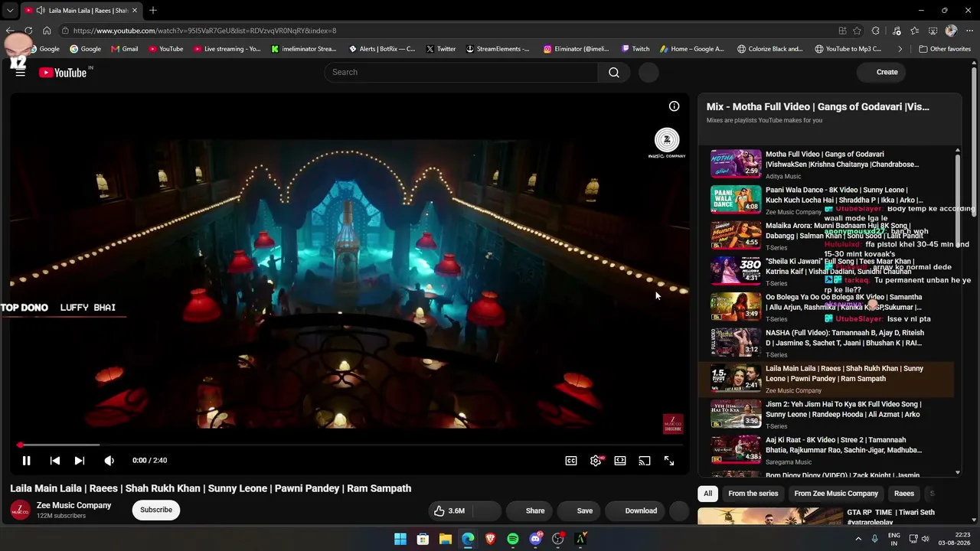Focus the YouTube search box

[x=461, y=72]
